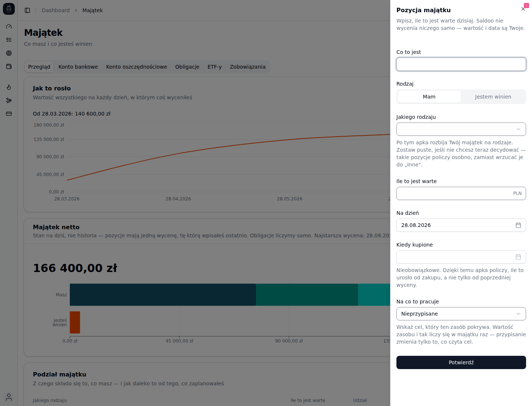Select the "Mam" type option

pyautogui.click(x=429, y=97)
